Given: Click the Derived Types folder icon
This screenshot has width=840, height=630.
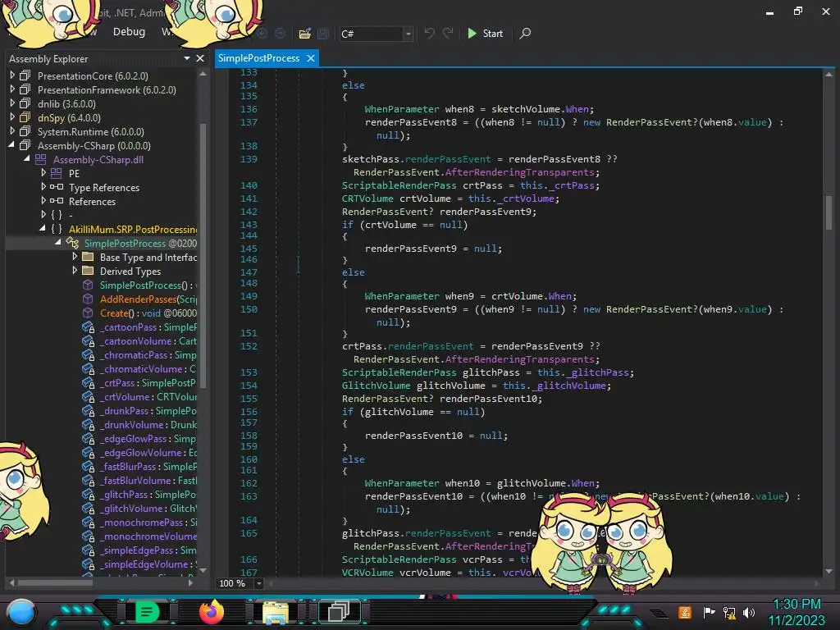Looking at the screenshot, I should click(x=88, y=271).
